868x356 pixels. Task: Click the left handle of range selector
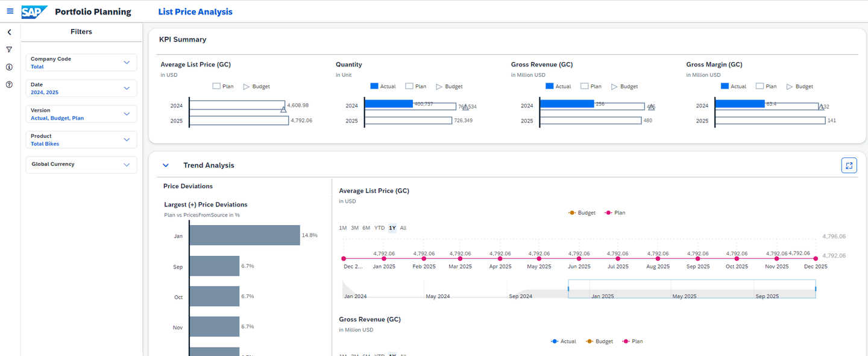point(568,289)
